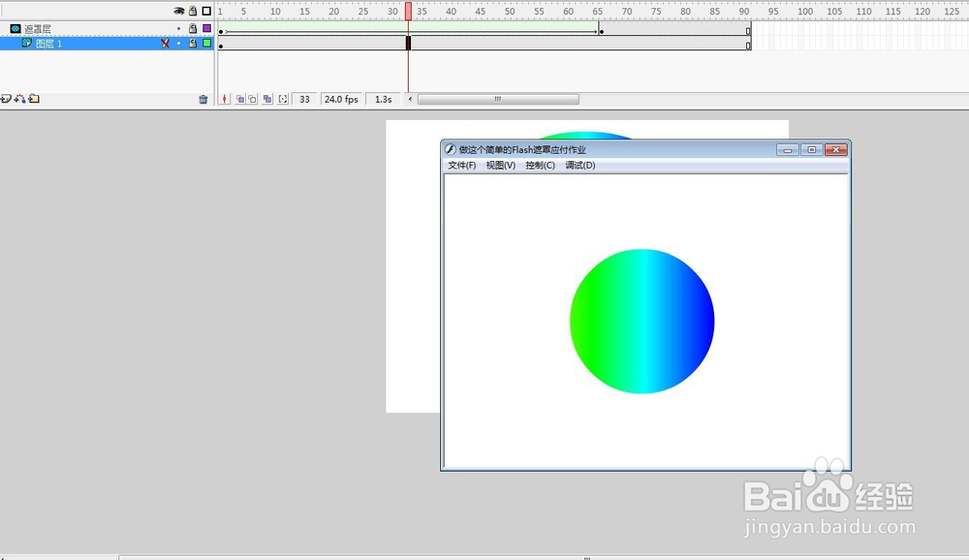Enable onion skin outlines button
This screenshot has width=969, height=560.
[x=252, y=99]
